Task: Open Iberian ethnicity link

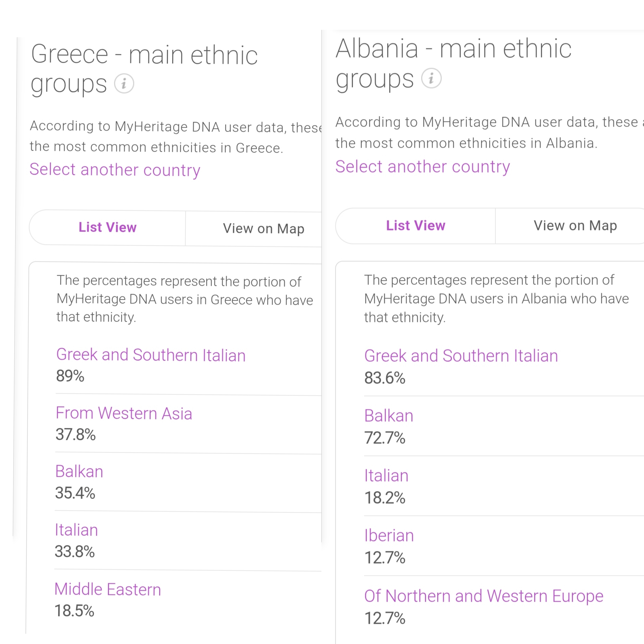Action: (x=389, y=536)
